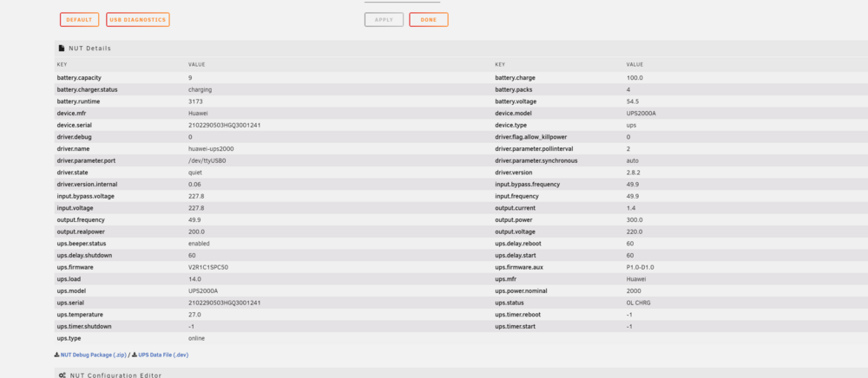Select battery.runtime value 3173
The image size is (868, 378).
(x=194, y=101)
